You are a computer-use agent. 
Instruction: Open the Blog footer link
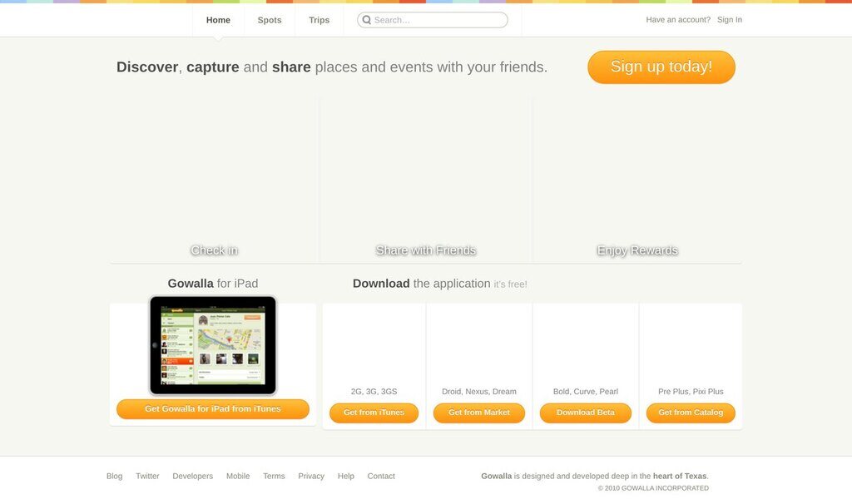click(x=114, y=476)
